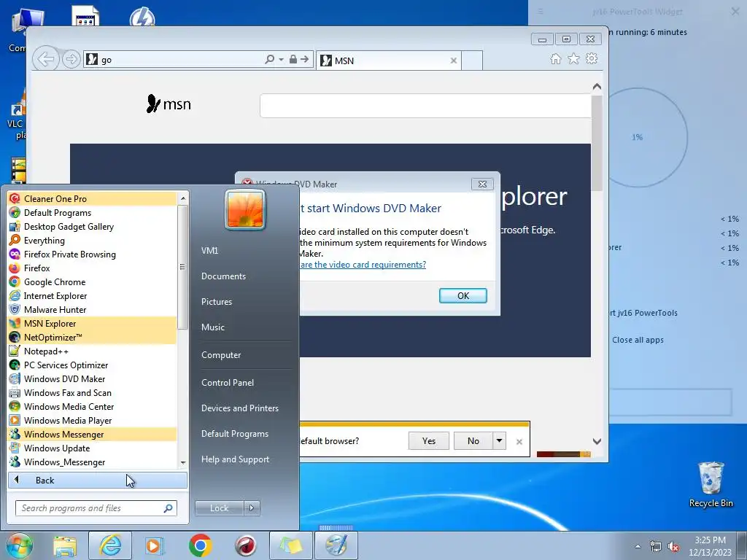The height and width of the screenshot is (560, 747).
Task: Expand the dropdown arrow beside the No button
Action: 499,440
